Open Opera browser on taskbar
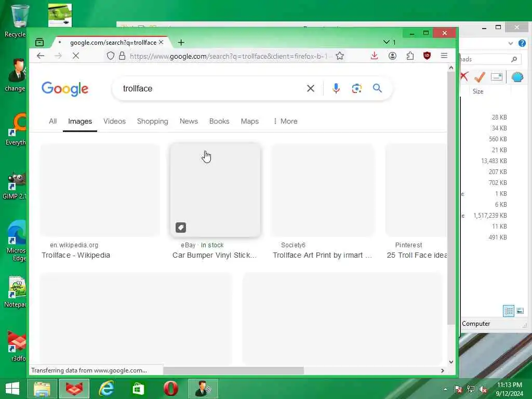Viewport: 532px width, 399px height. [170, 389]
